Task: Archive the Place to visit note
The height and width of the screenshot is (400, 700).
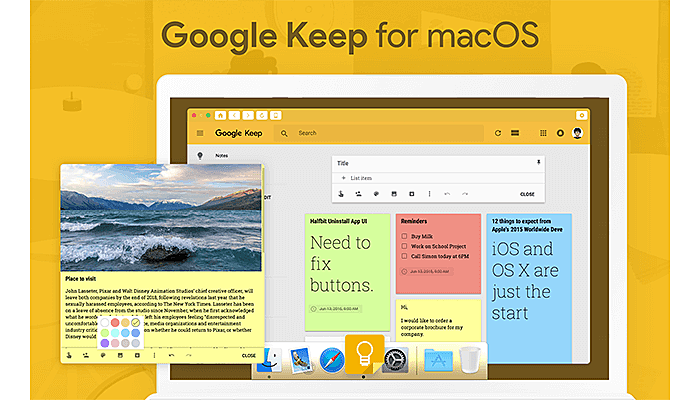Action: point(137,355)
